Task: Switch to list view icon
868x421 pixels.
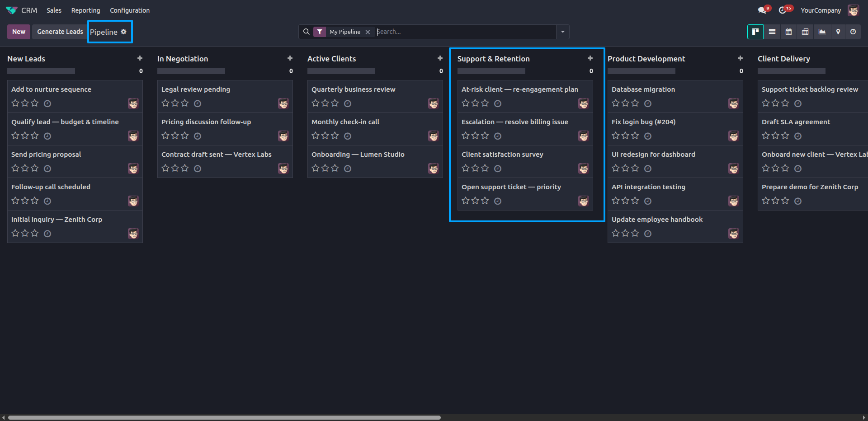Action: tap(772, 32)
